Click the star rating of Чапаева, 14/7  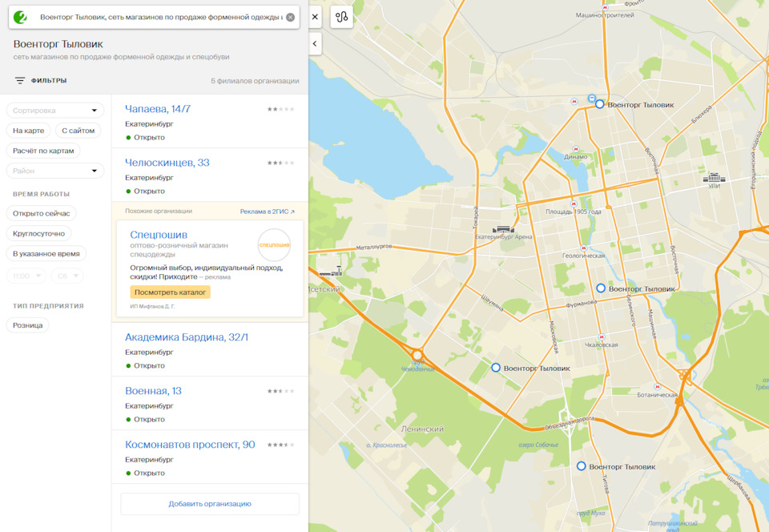[x=280, y=109]
